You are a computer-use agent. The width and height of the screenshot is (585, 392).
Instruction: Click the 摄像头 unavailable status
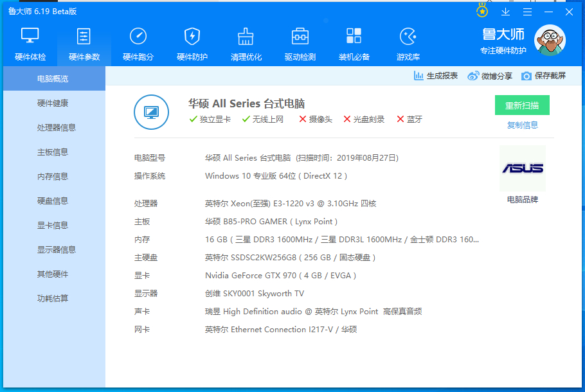(316, 120)
